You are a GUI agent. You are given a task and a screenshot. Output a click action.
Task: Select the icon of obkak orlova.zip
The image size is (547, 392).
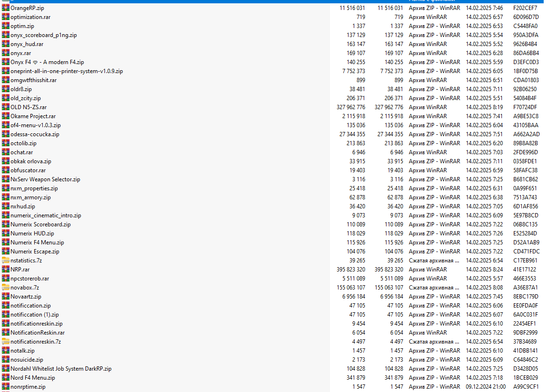[6, 161]
